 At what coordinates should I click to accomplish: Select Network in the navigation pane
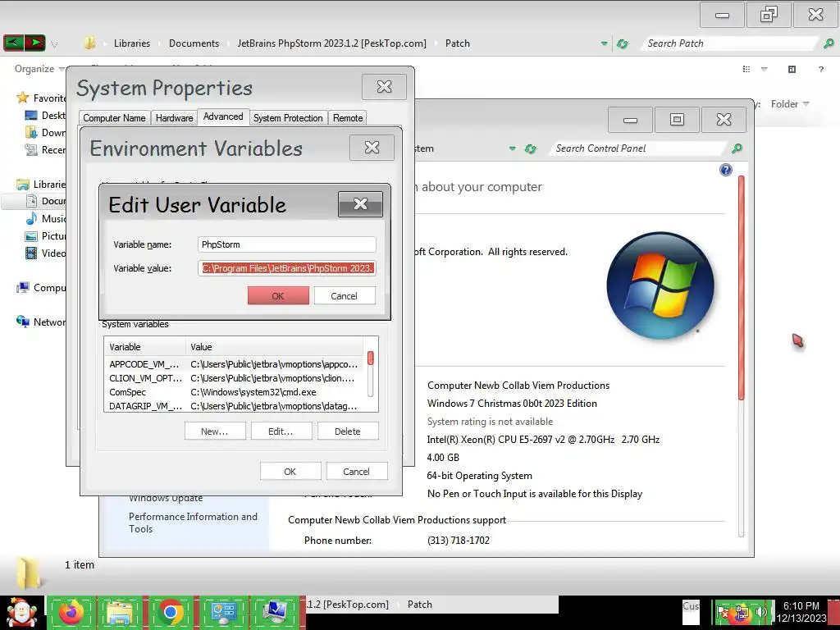[x=41, y=322]
